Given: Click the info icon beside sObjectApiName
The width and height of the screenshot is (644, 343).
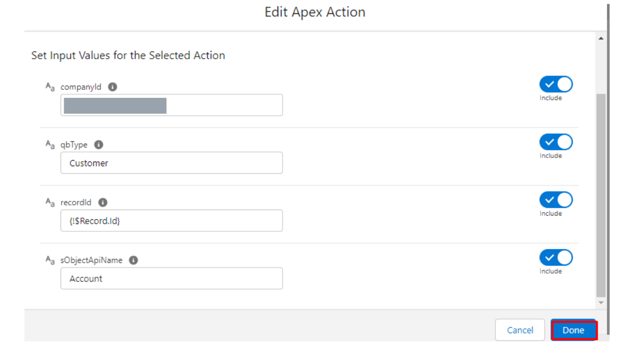Looking at the screenshot, I should 133,260.
